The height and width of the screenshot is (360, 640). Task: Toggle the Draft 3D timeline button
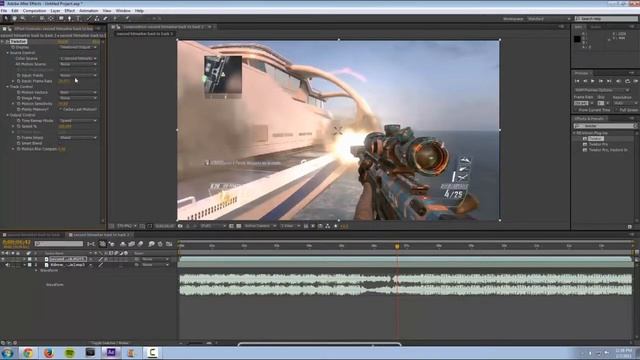tap(111, 244)
